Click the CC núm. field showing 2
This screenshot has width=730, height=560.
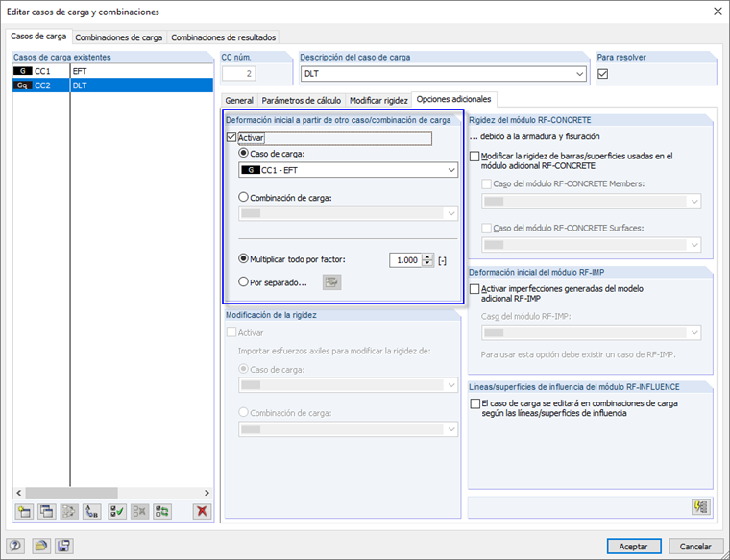coord(239,74)
